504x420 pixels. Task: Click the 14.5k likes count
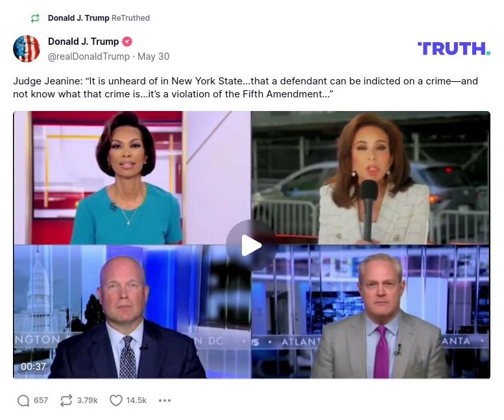coord(136,401)
